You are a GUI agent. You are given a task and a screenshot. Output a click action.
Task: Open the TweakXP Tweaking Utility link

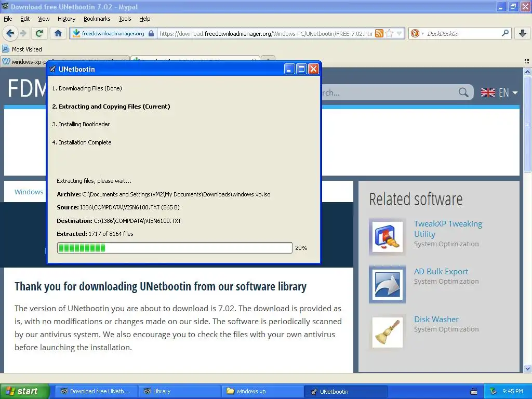click(x=448, y=229)
